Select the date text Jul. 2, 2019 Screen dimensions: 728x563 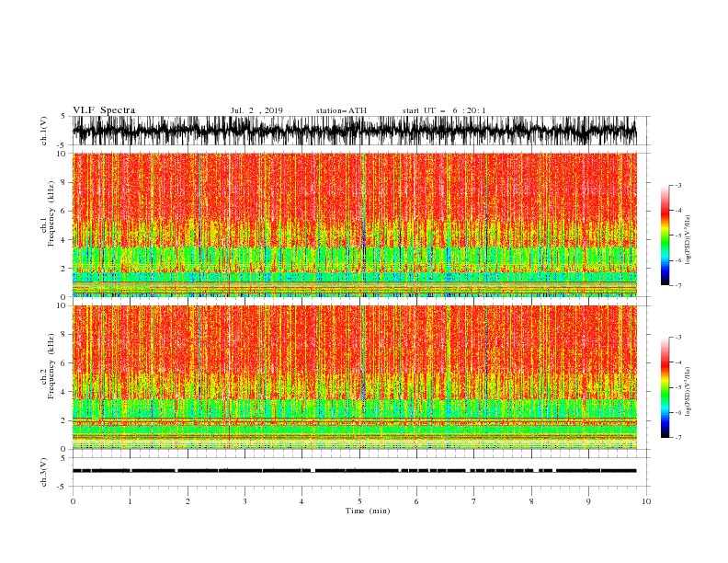256,110
